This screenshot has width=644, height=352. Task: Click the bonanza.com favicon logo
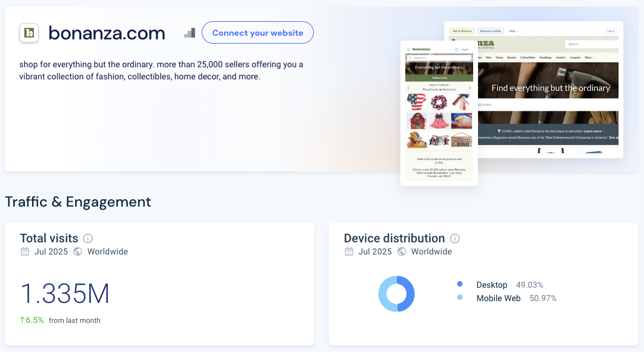(x=29, y=33)
